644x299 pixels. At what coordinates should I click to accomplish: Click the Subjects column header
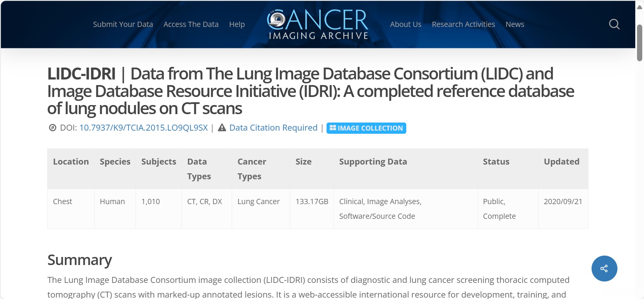(x=159, y=162)
